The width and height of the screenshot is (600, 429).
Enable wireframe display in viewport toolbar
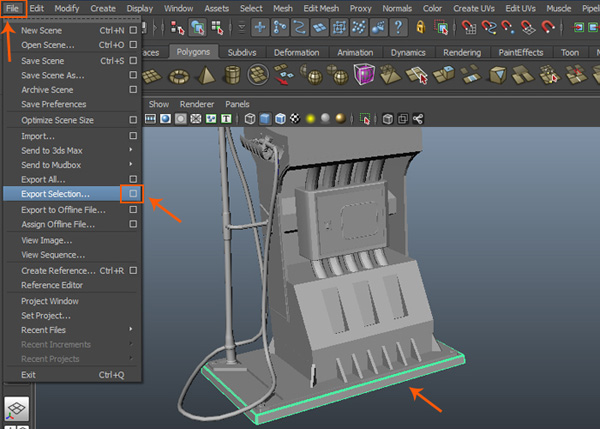[x=250, y=119]
